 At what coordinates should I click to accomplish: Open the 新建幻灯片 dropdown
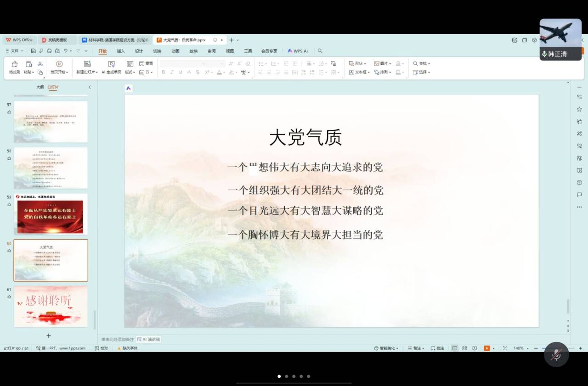[x=87, y=72]
